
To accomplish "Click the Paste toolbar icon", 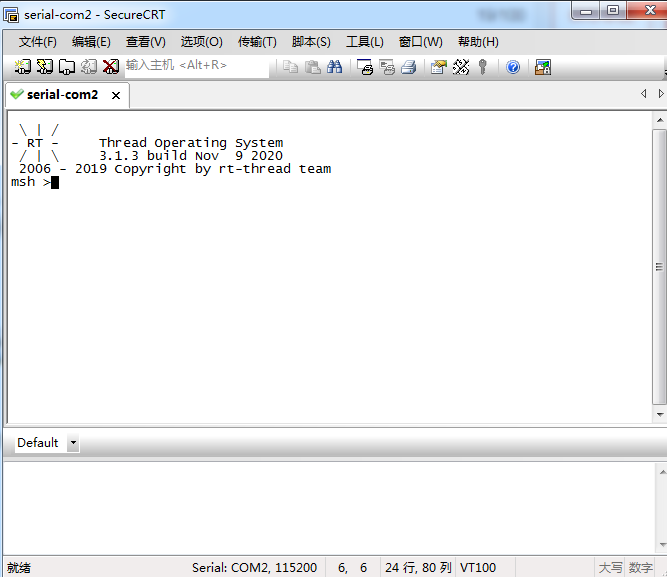I will click(313, 67).
